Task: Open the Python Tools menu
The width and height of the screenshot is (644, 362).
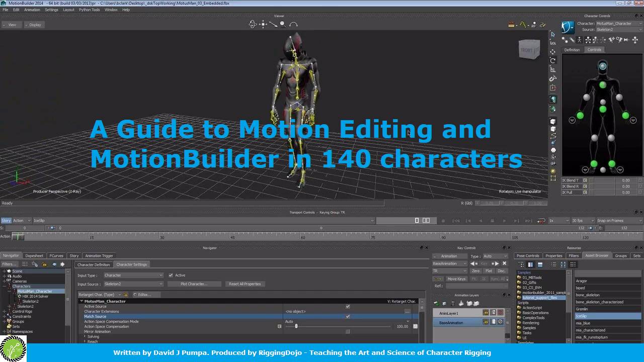Action: pyautogui.click(x=90, y=9)
